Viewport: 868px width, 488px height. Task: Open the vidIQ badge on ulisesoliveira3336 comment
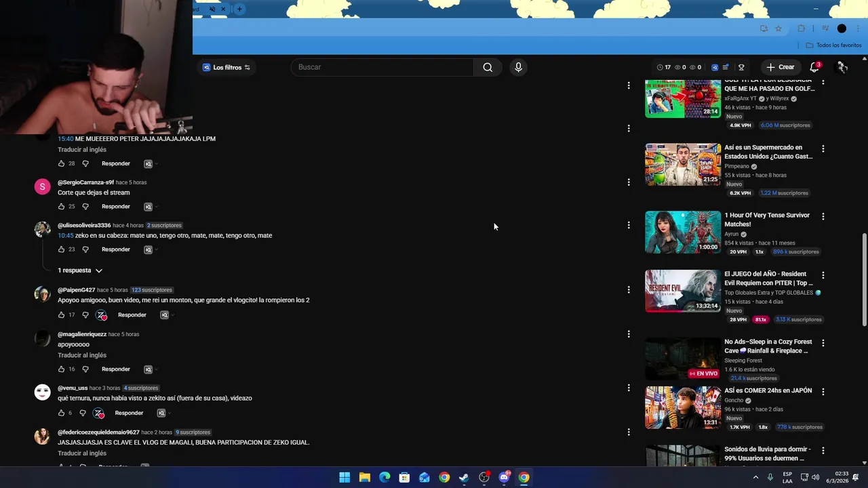[x=149, y=249]
